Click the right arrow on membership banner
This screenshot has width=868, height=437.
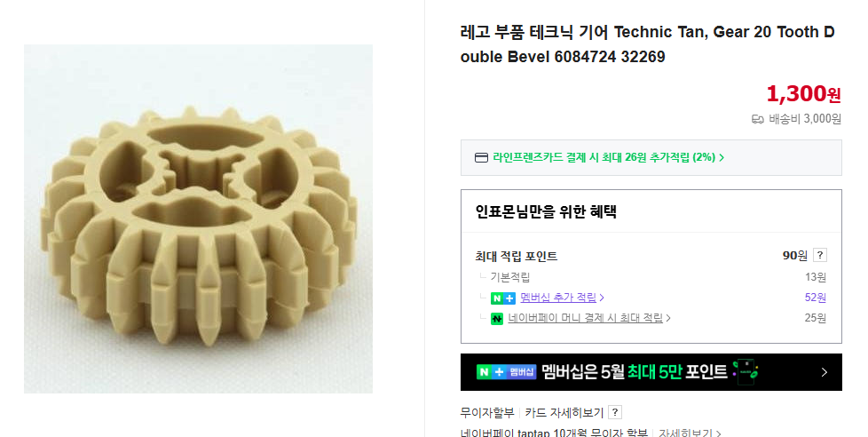[824, 372]
